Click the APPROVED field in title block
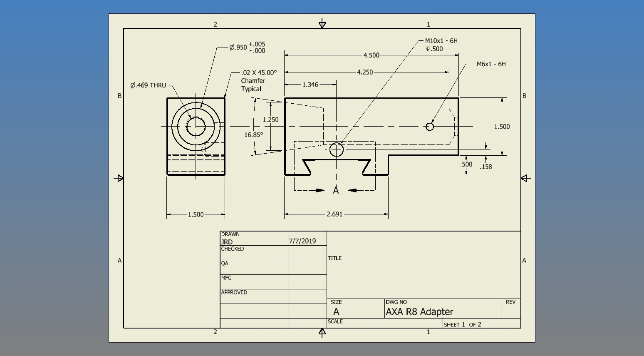 click(254, 296)
